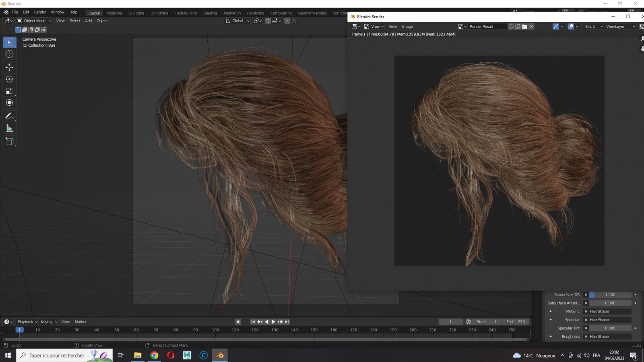Choose the Set New Selection mode icon
Image resolution: width=644 pixels, height=362 pixels.
coord(18,30)
